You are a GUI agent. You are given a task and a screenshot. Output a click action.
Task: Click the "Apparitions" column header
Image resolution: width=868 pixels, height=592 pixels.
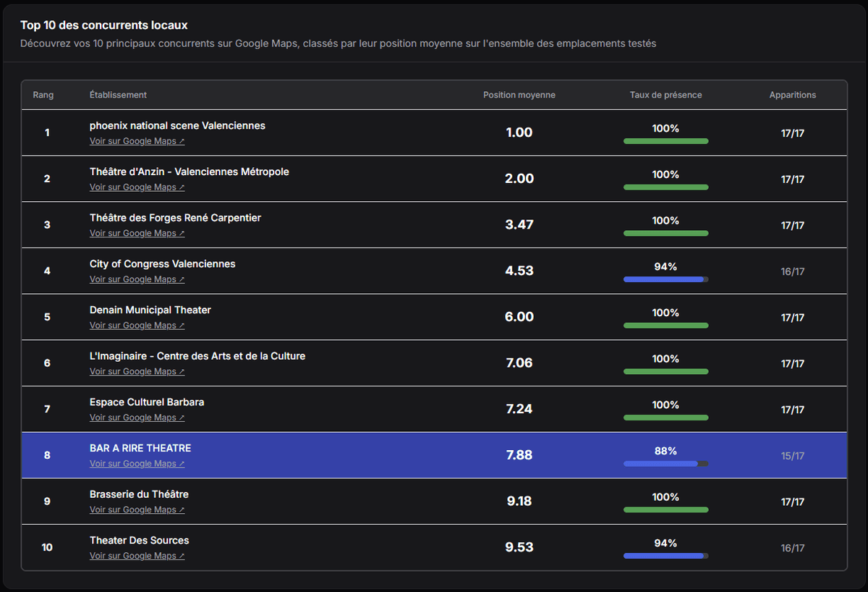[793, 95]
